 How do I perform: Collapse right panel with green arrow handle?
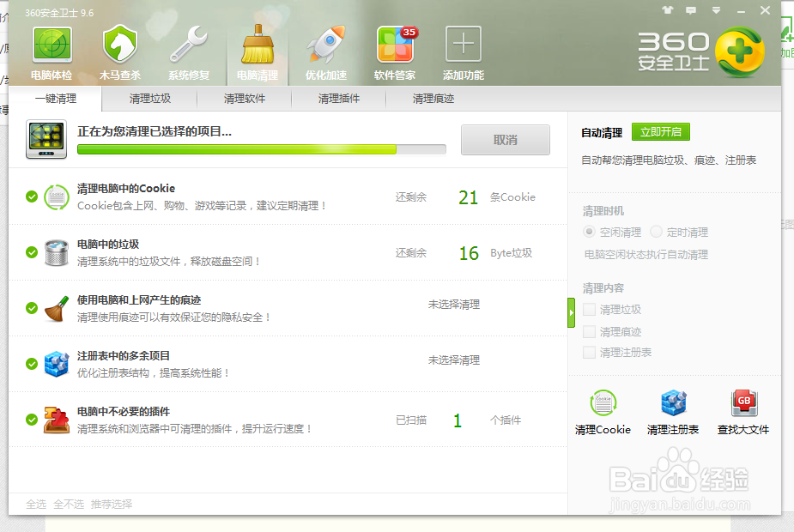[x=571, y=313]
